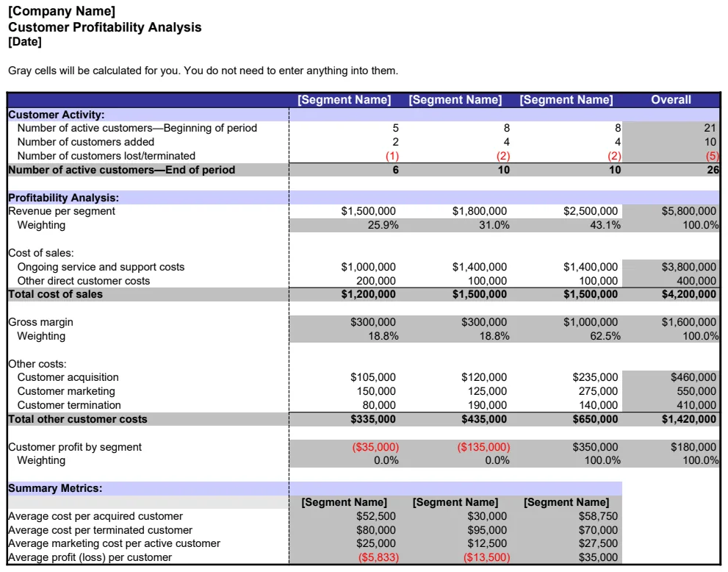The height and width of the screenshot is (572, 728).
Task: Click the Customer Activity: section header
Action: tap(56, 115)
